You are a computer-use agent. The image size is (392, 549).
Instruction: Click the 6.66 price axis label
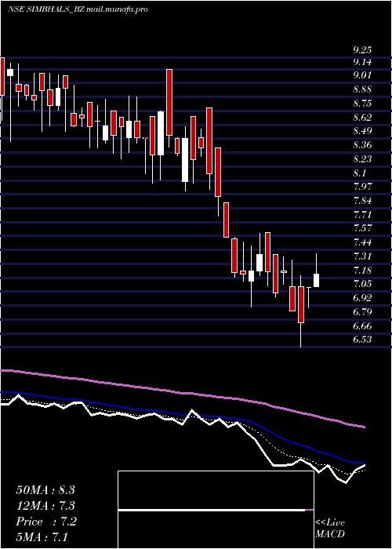point(362,326)
